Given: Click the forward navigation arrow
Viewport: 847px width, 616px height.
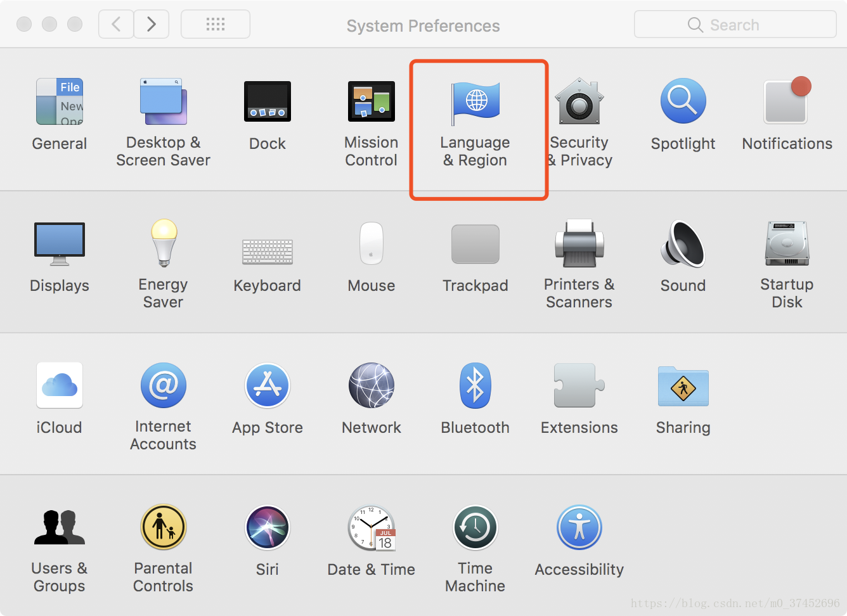Looking at the screenshot, I should pyautogui.click(x=152, y=25).
